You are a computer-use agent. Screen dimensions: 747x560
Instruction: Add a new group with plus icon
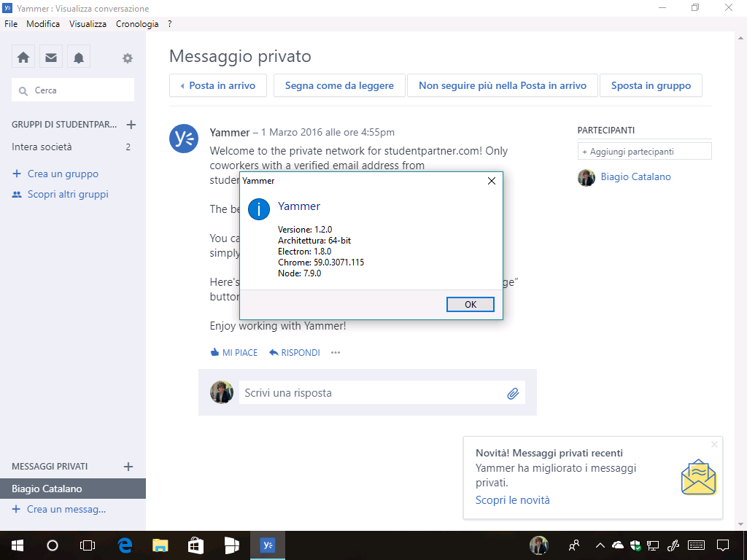131,125
